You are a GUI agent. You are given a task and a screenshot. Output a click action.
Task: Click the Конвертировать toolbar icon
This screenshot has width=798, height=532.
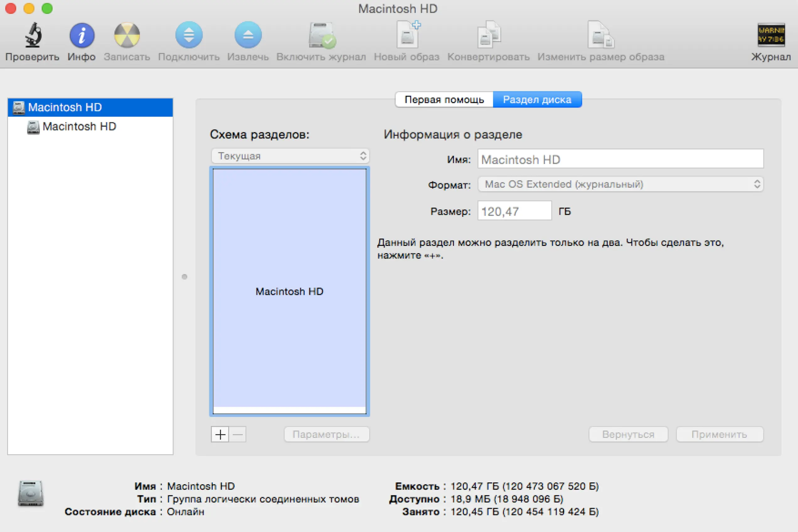(x=489, y=35)
